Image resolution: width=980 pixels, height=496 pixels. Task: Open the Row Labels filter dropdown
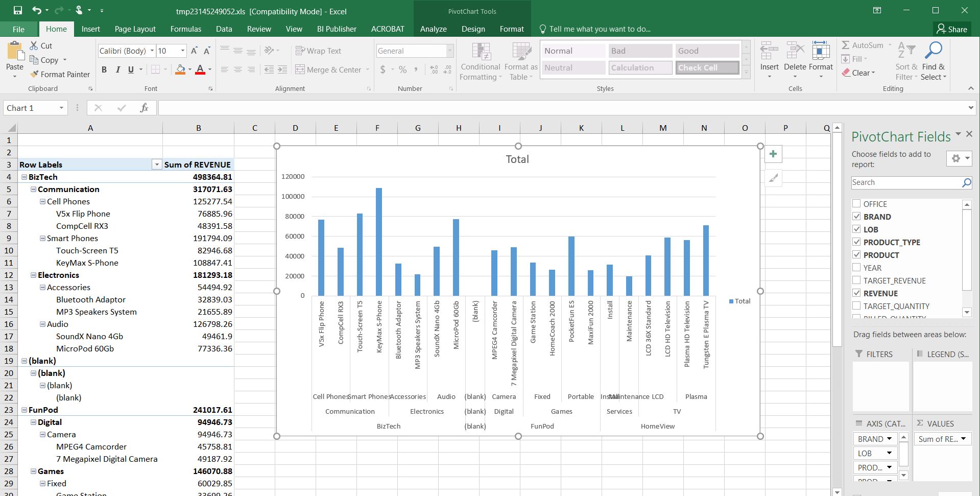pyautogui.click(x=156, y=164)
